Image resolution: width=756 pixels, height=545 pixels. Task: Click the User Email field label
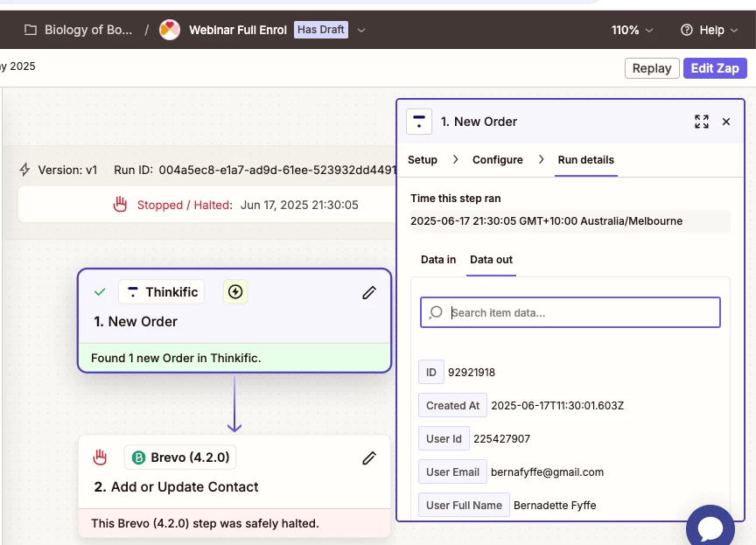click(x=452, y=472)
